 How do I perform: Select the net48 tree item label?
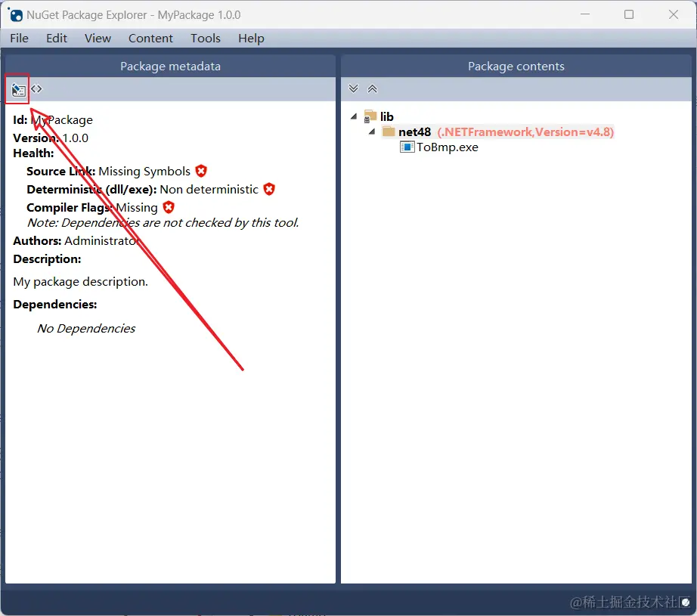(x=414, y=132)
